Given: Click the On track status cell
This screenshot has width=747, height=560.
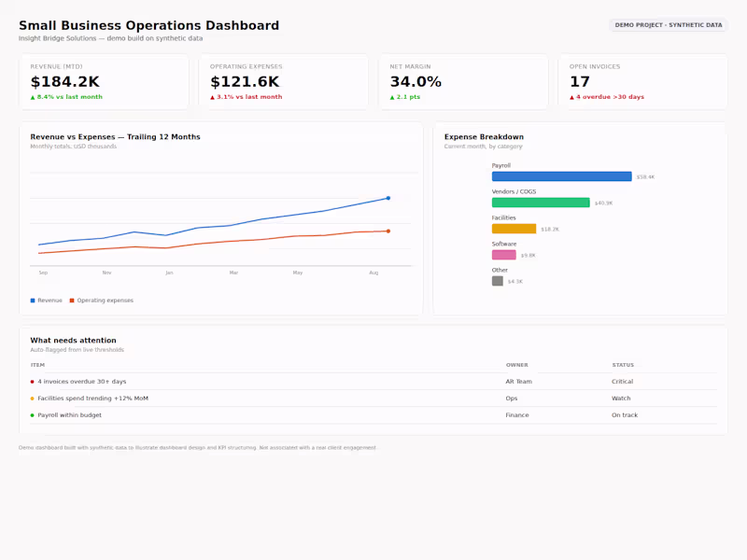Looking at the screenshot, I should [x=625, y=415].
